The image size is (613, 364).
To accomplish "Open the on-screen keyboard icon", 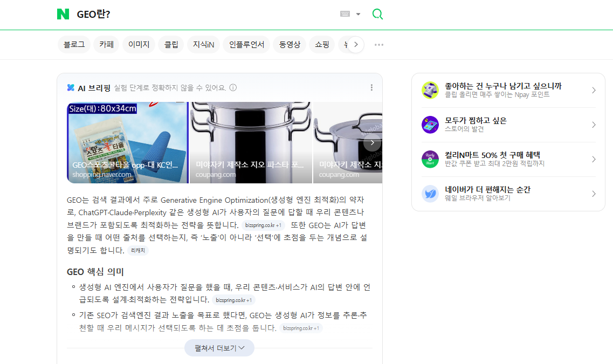I will (x=345, y=14).
